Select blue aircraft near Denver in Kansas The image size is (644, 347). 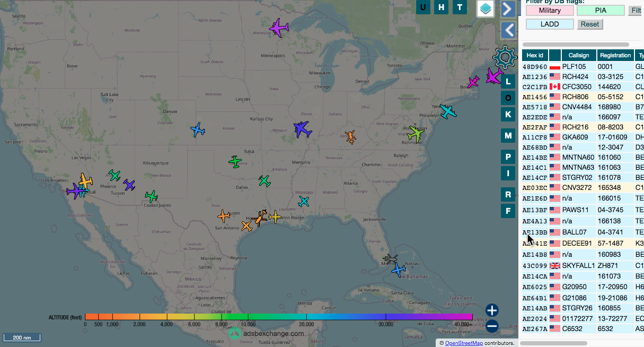[198, 129]
